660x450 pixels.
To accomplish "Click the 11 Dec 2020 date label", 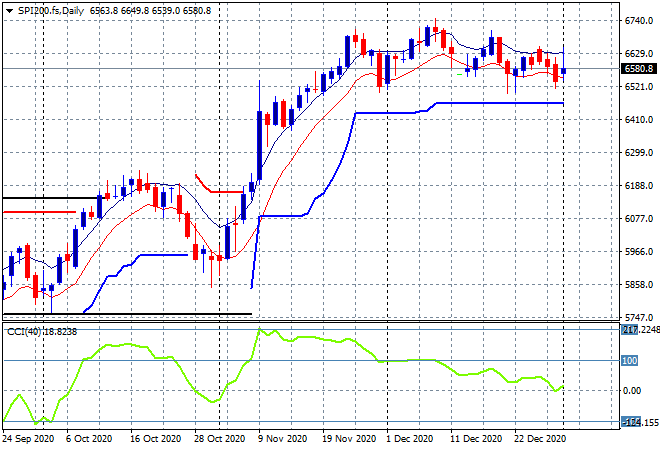I will 476,439.
